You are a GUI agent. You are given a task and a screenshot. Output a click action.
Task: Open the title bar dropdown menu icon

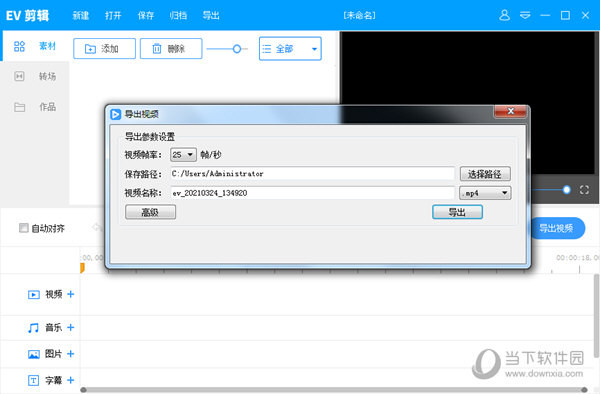point(525,15)
